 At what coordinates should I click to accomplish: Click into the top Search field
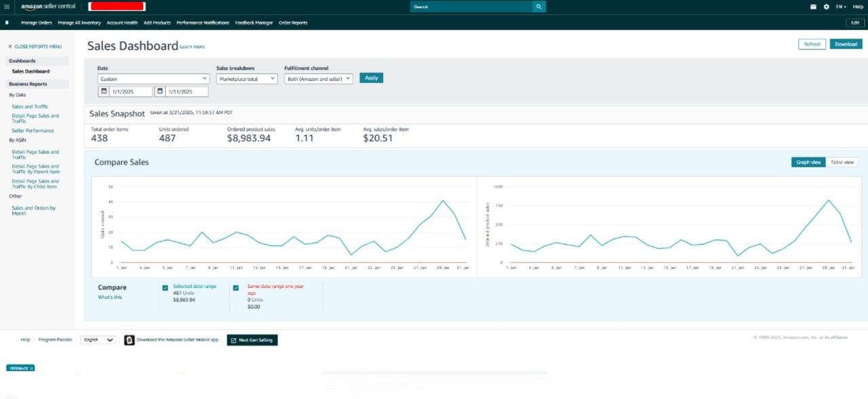[x=471, y=6]
